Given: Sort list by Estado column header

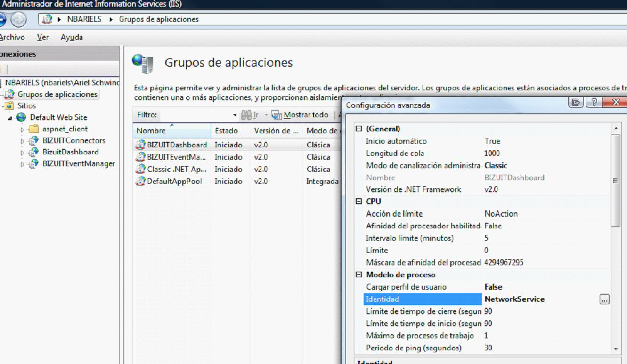Looking at the screenshot, I should point(230,131).
